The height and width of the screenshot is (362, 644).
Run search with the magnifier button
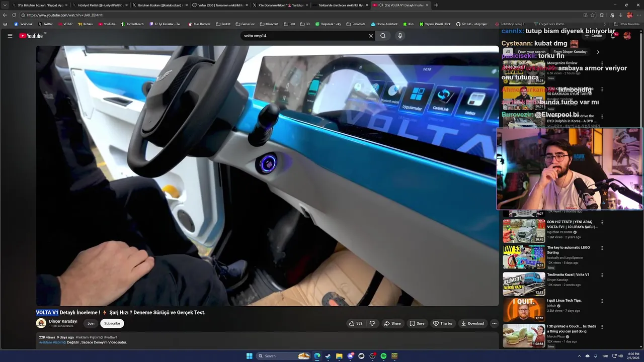[x=383, y=36]
